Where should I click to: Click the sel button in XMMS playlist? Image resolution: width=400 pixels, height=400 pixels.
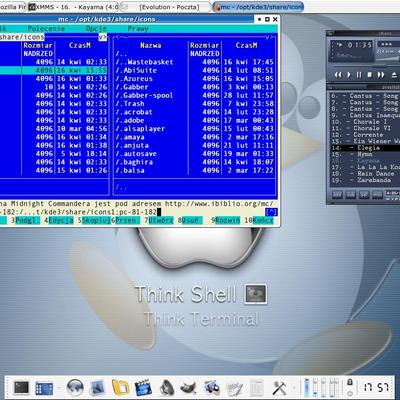(364, 194)
